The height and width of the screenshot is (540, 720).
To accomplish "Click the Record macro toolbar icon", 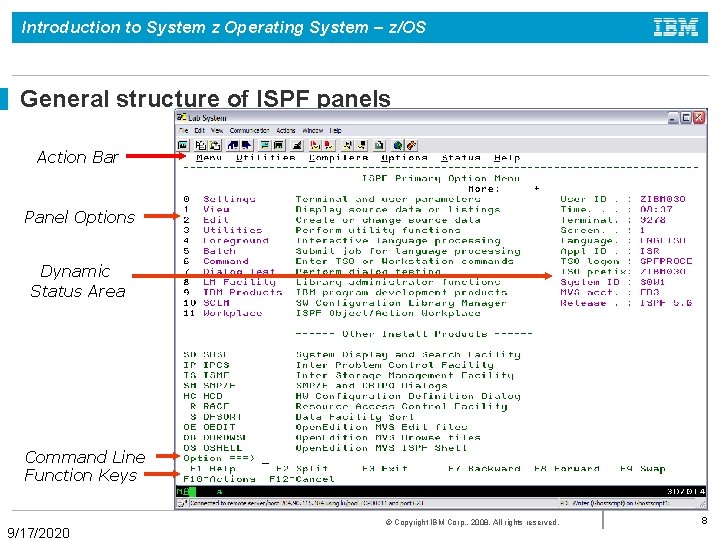I will [315, 146].
